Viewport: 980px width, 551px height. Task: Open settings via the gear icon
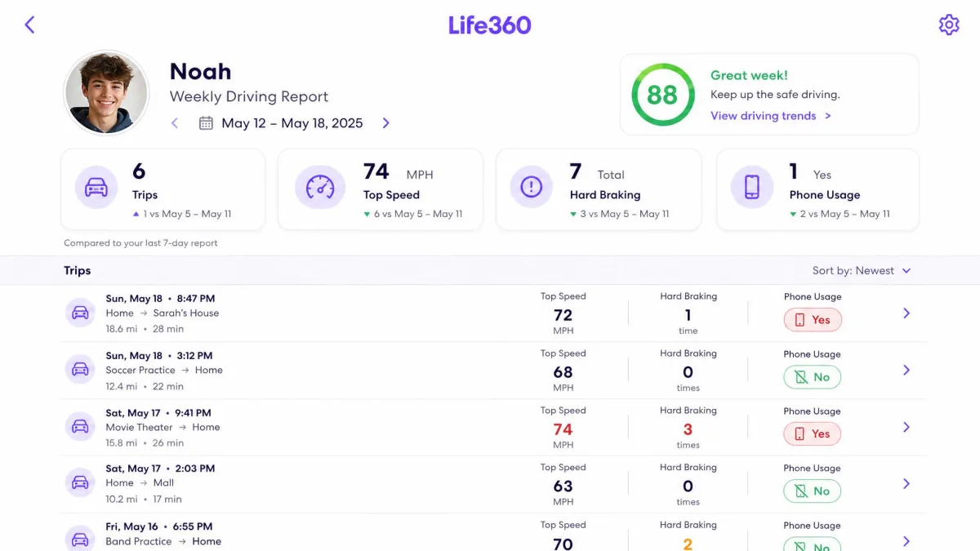pyautogui.click(x=949, y=24)
